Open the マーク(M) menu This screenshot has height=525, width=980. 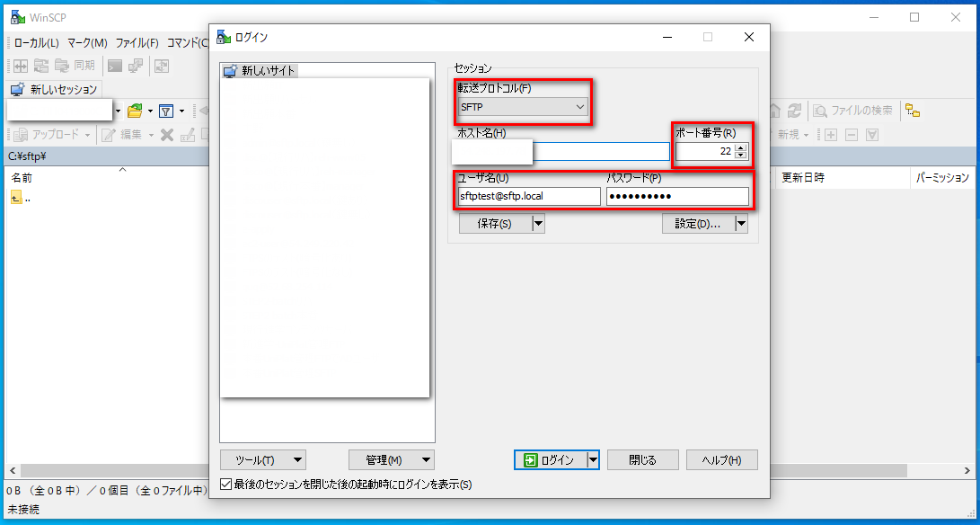[x=87, y=43]
